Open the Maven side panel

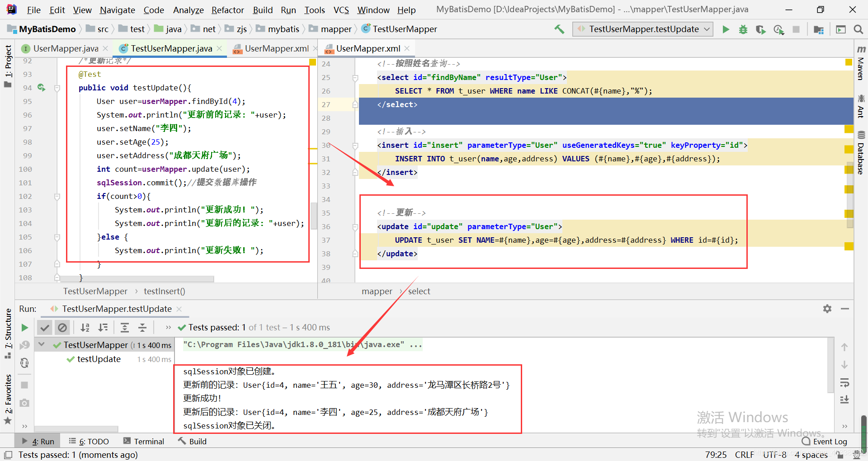point(861,63)
